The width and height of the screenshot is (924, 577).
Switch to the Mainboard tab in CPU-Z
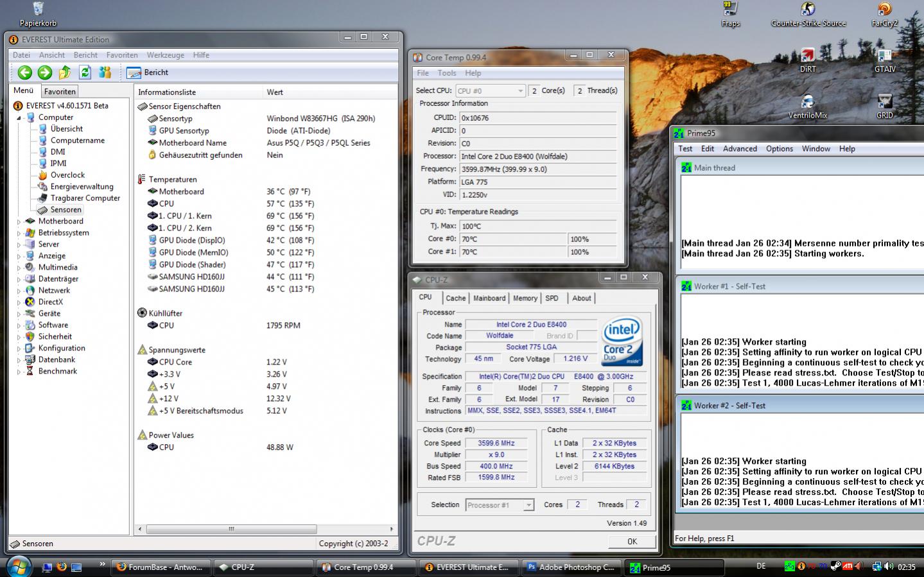click(x=489, y=298)
